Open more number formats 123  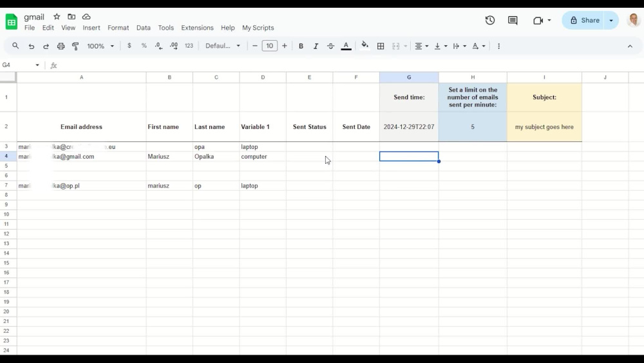(189, 46)
